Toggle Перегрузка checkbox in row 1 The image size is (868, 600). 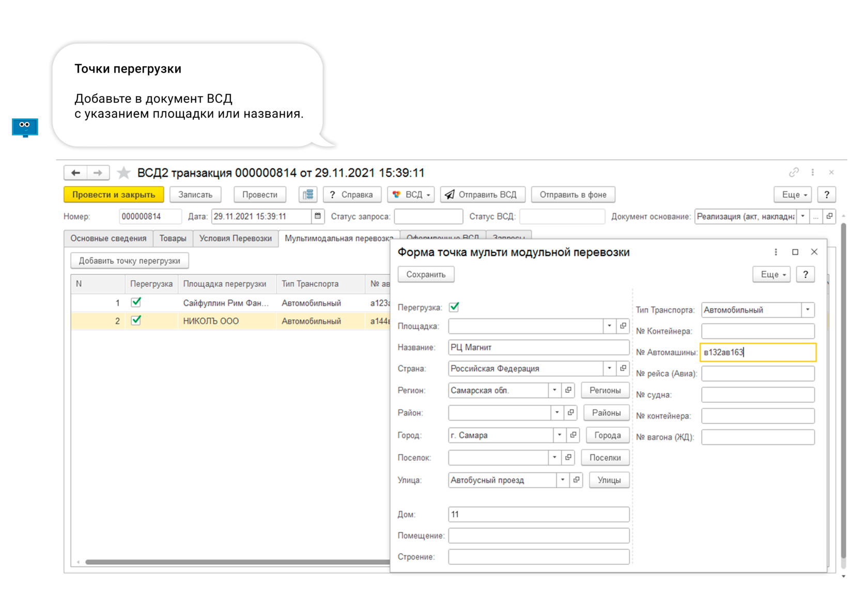[136, 302]
